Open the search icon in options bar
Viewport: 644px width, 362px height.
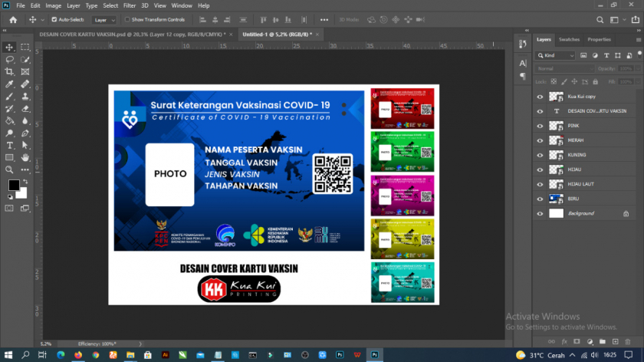600,20
